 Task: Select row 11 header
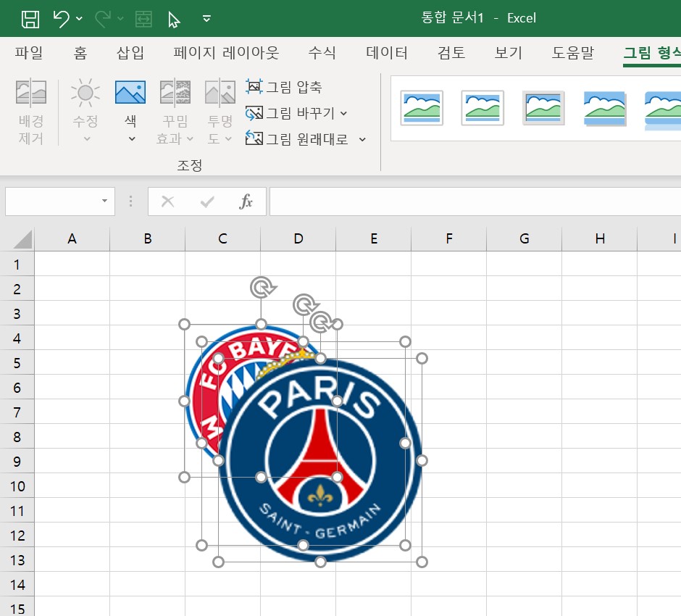(17, 511)
